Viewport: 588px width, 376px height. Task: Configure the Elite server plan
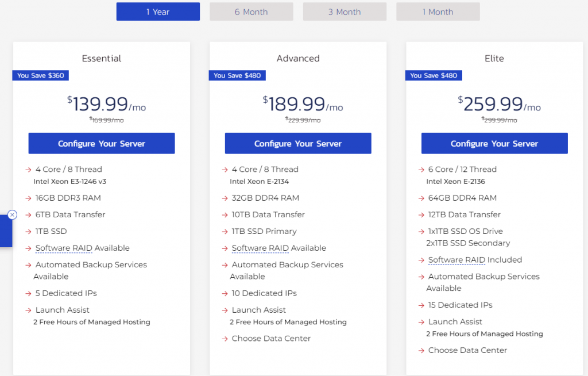tap(494, 144)
